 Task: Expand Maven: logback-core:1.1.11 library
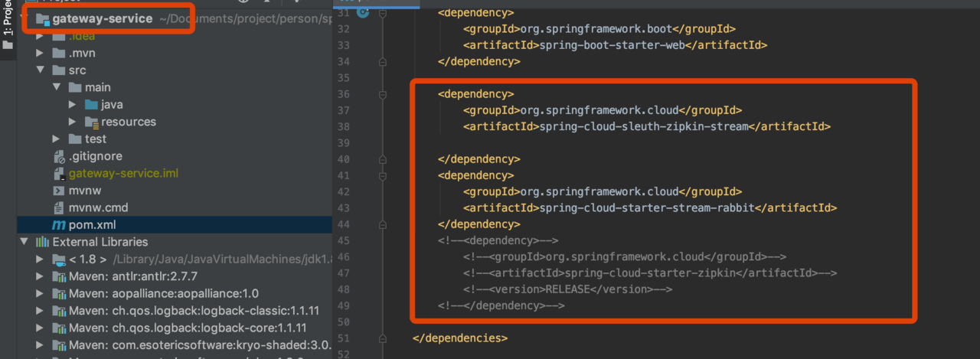pyautogui.click(x=40, y=327)
